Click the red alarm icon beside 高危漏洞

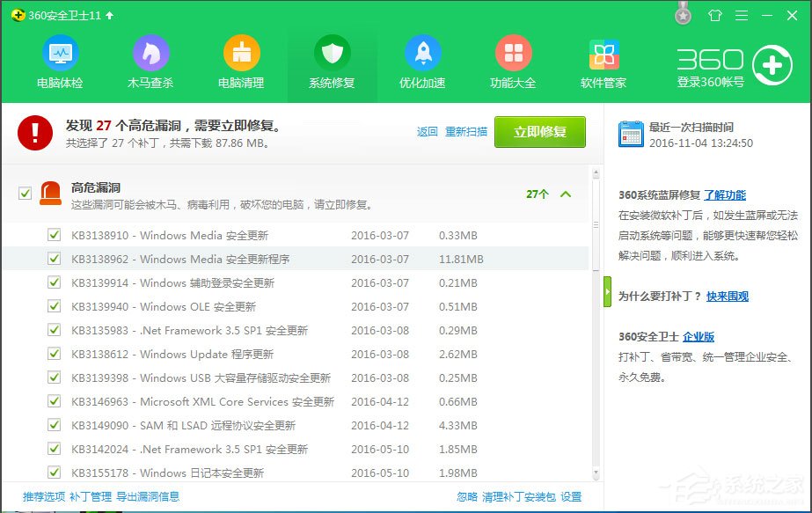click(50, 192)
